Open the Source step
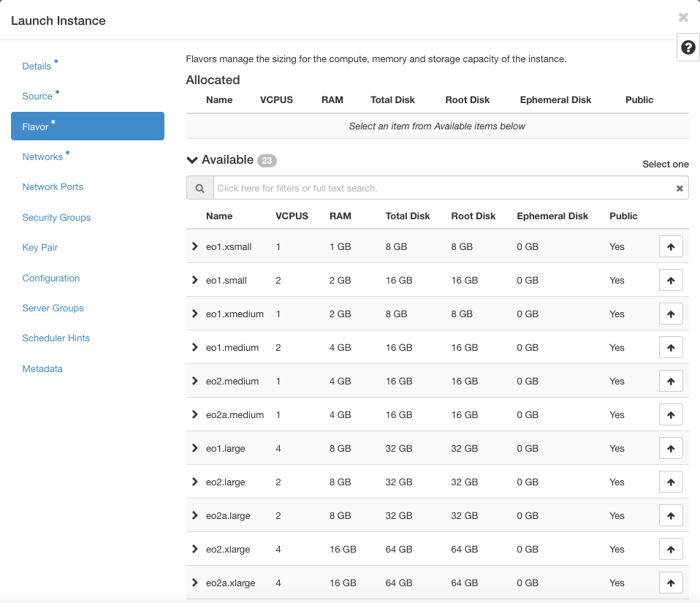The width and height of the screenshot is (700, 603). tap(37, 96)
